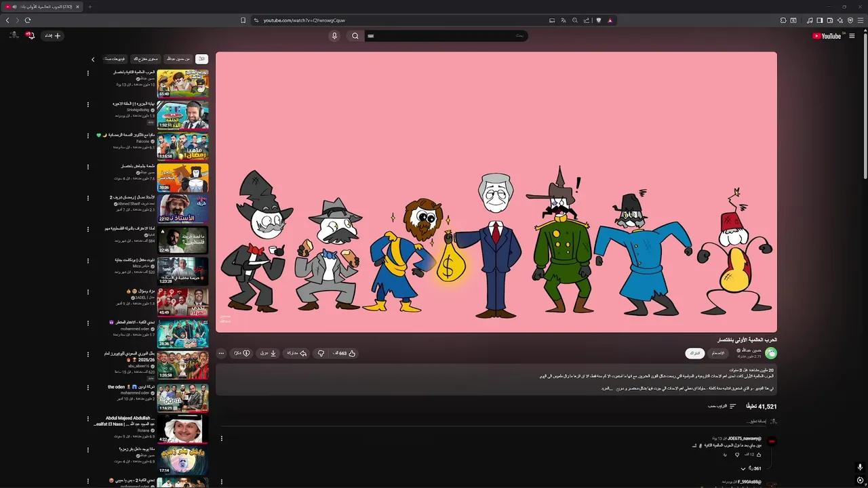868x488 pixels.
Task: Click the browser share page icon
Action: (587, 20)
